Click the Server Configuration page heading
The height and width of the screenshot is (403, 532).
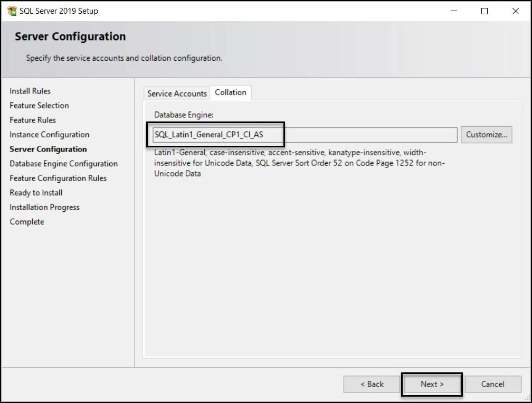click(x=70, y=36)
